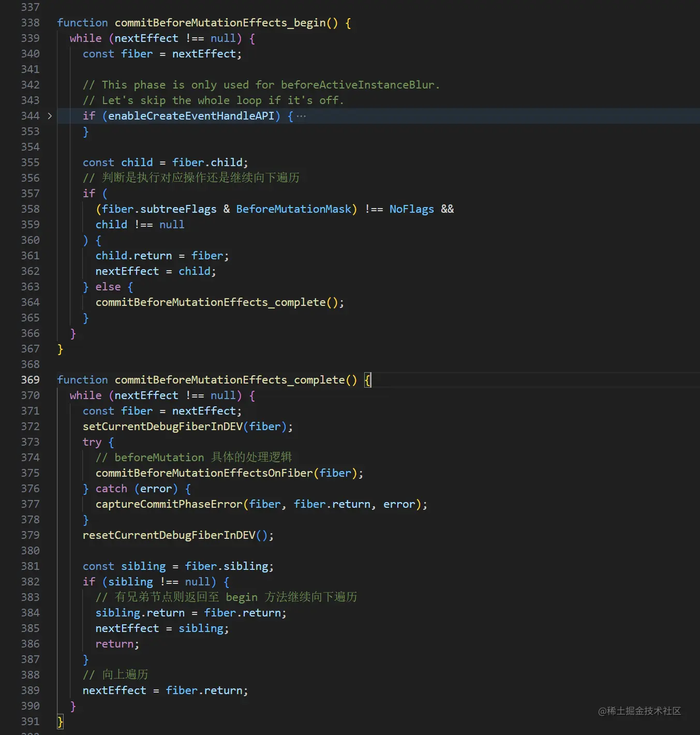Click the else keyword on line 363

[x=108, y=287]
